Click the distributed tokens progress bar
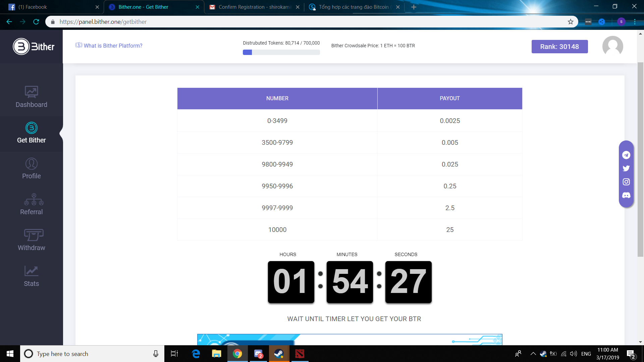This screenshot has width=644, height=362. point(281,52)
